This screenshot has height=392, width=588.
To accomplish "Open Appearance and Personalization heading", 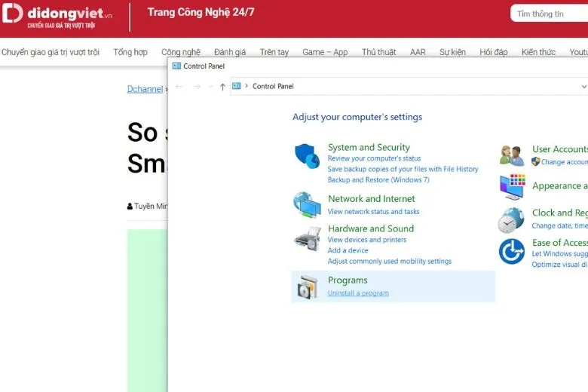I will [560, 185].
